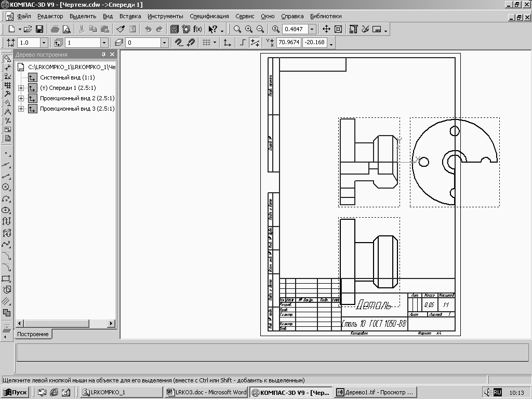
Task: Click the Disable snaps magnet icon
Action: (191, 43)
